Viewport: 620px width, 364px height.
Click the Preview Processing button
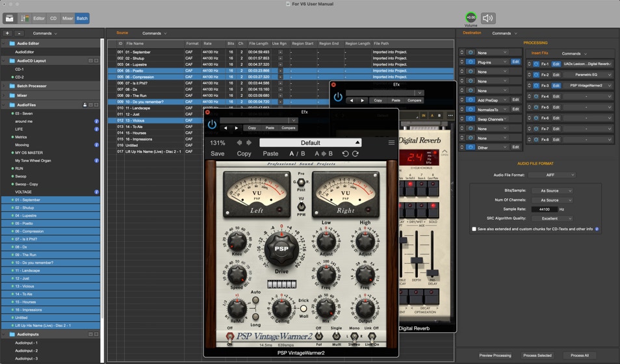(495, 356)
